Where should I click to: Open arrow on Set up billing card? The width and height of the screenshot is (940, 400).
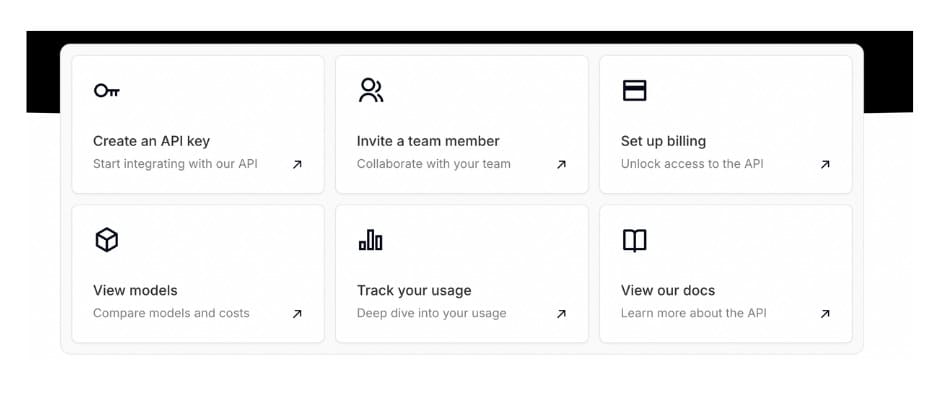click(825, 164)
